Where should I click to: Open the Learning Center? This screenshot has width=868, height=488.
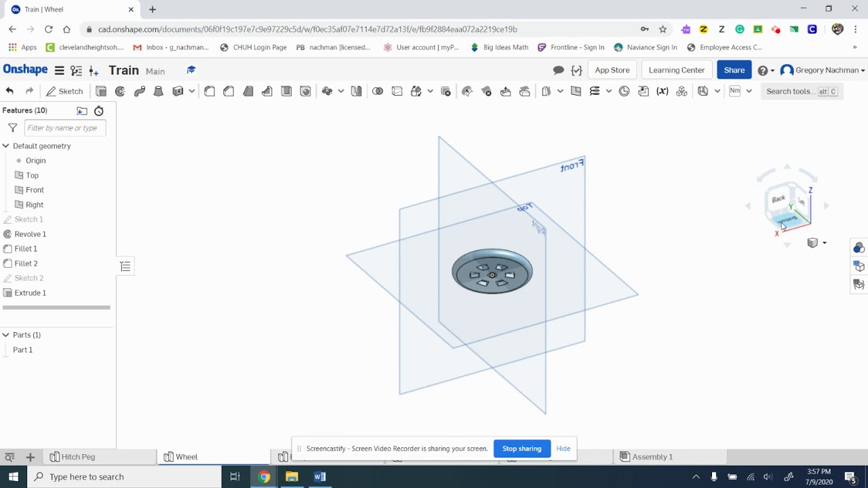pos(677,70)
